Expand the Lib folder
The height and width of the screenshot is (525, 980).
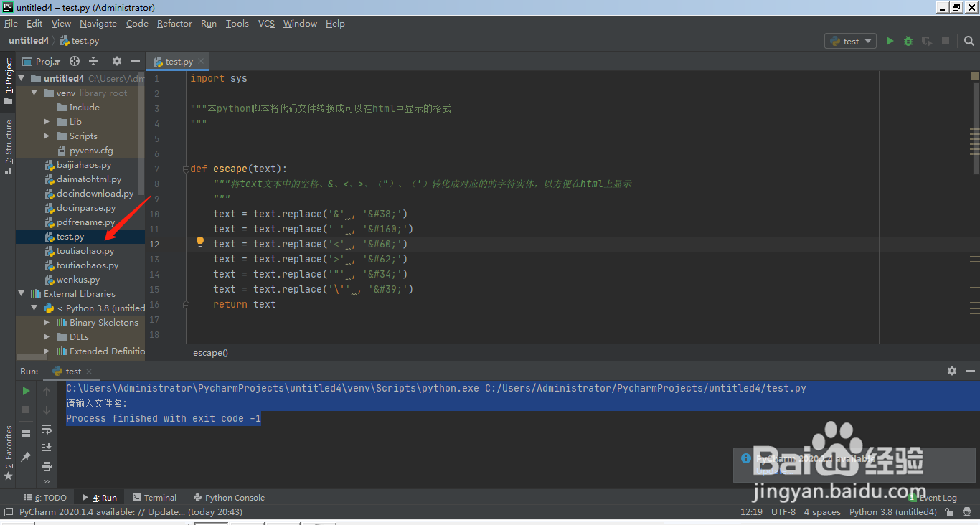47,121
